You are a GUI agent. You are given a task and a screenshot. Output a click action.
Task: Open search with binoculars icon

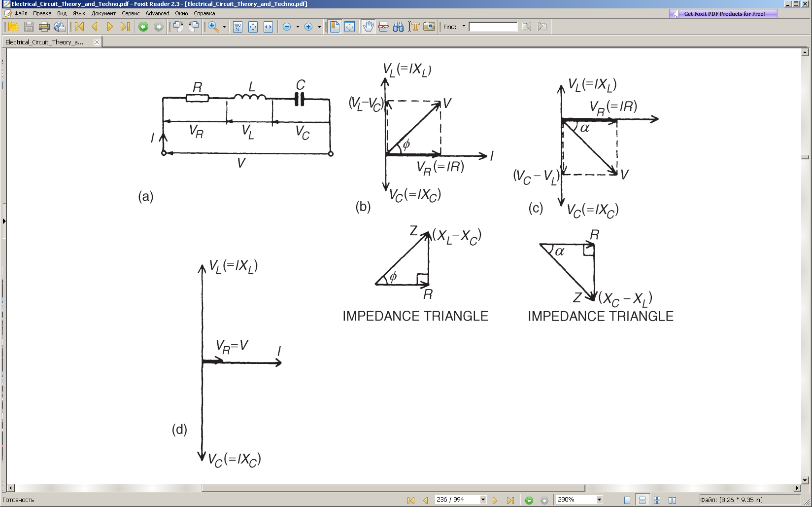click(399, 27)
